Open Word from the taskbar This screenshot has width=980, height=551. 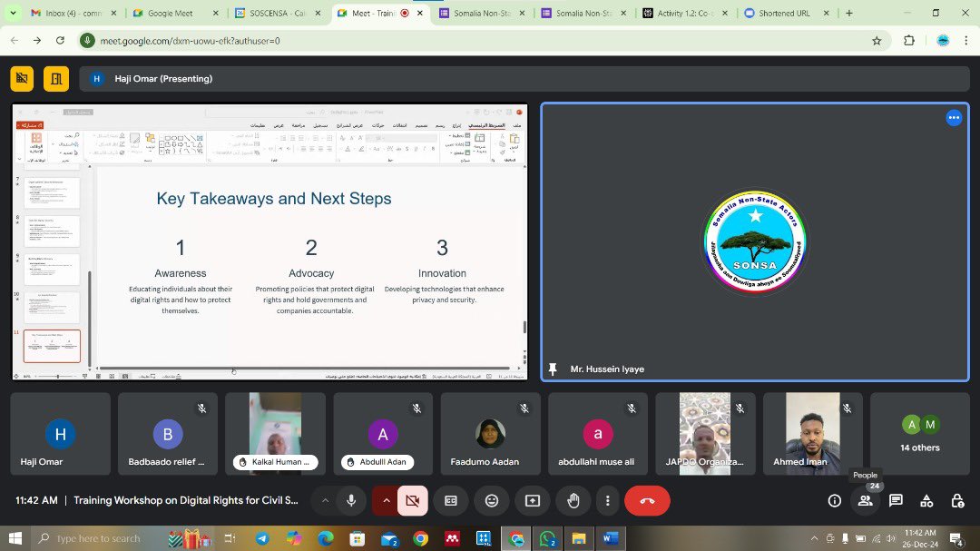[611, 538]
